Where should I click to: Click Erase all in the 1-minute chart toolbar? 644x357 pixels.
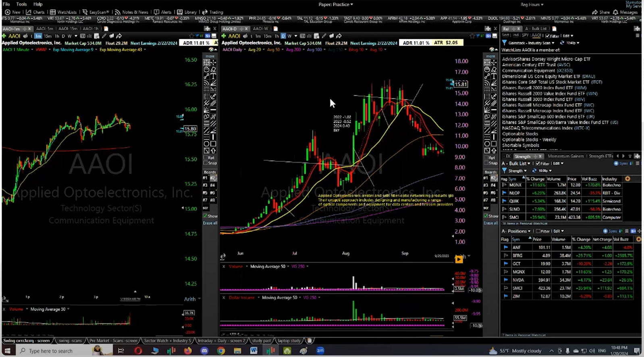[210, 223]
